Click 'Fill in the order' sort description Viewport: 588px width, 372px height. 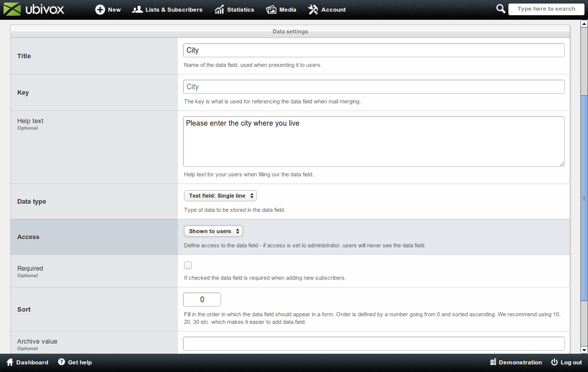372,318
